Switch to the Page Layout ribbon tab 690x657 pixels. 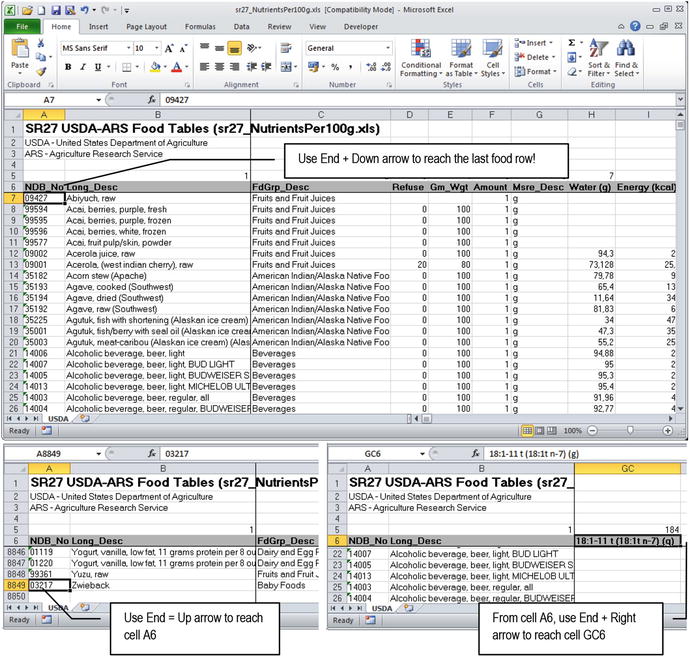click(146, 26)
